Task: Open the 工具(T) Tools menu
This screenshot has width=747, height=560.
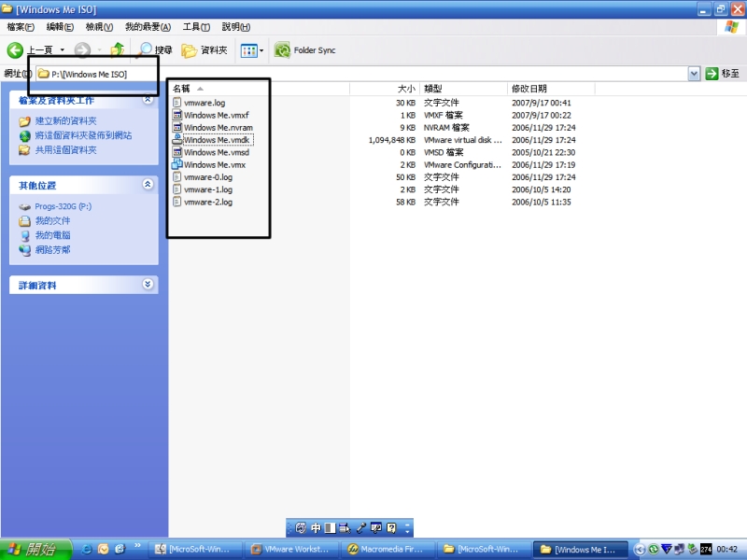Action: coord(196,27)
